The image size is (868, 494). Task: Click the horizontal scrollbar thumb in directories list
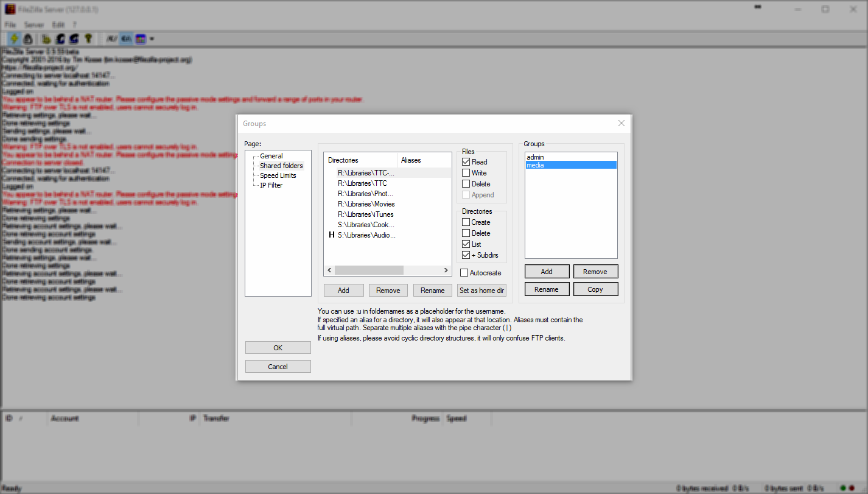click(x=369, y=270)
